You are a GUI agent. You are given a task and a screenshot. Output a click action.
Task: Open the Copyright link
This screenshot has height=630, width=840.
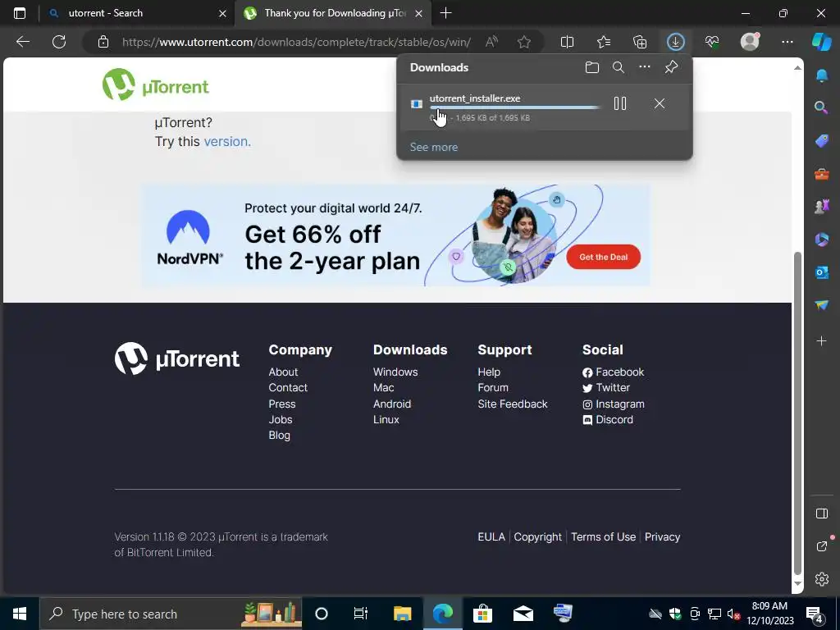click(538, 536)
